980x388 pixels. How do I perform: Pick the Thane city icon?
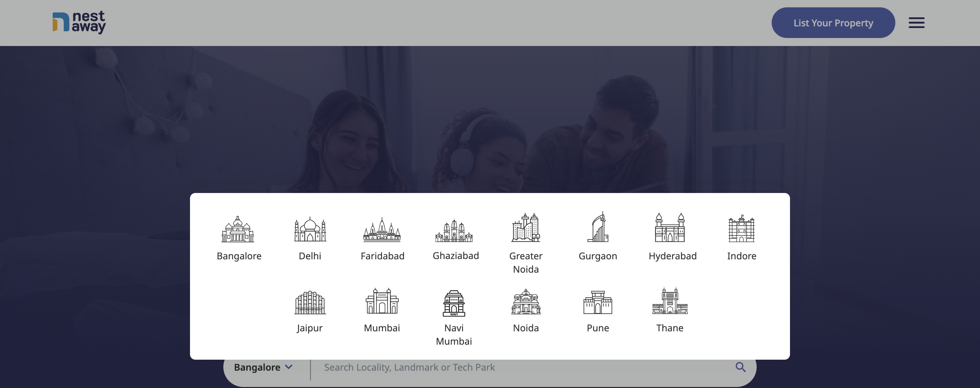pos(670,301)
